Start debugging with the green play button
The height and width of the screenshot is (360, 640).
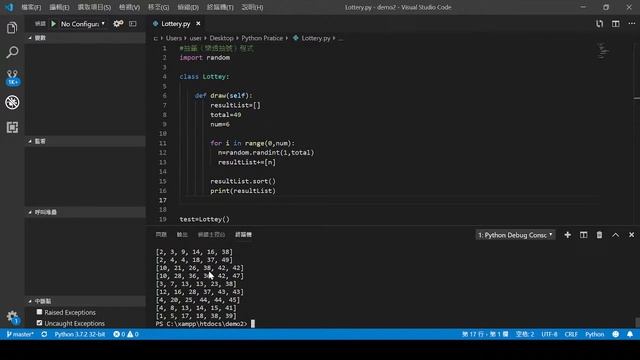[53, 24]
